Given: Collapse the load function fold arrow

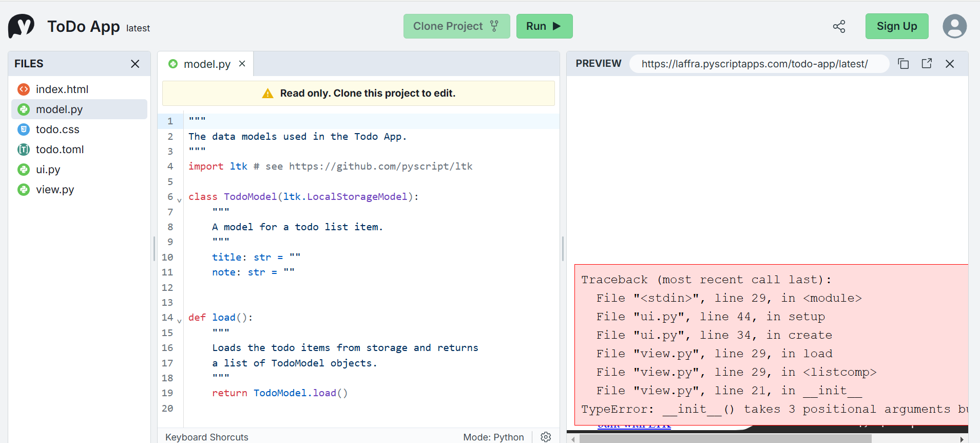Looking at the screenshot, I should click(x=179, y=321).
